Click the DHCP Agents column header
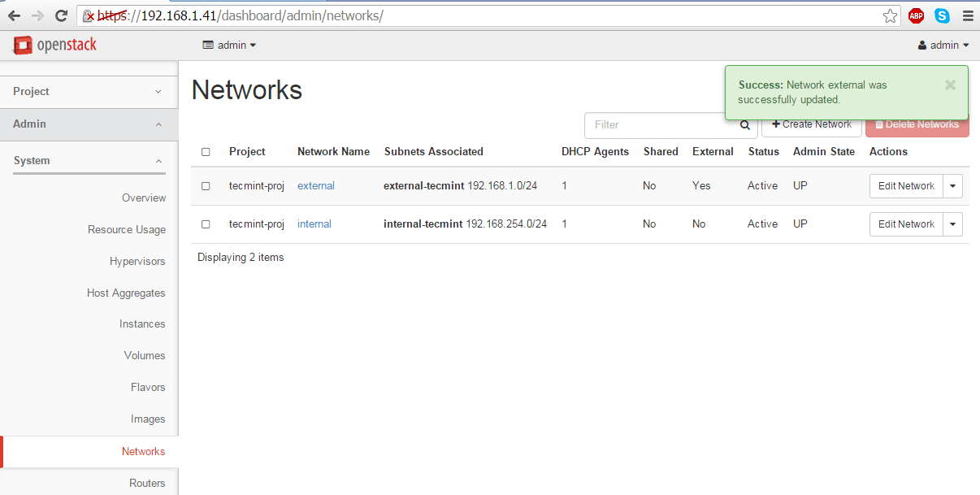The image size is (980, 495). coord(595,152)
